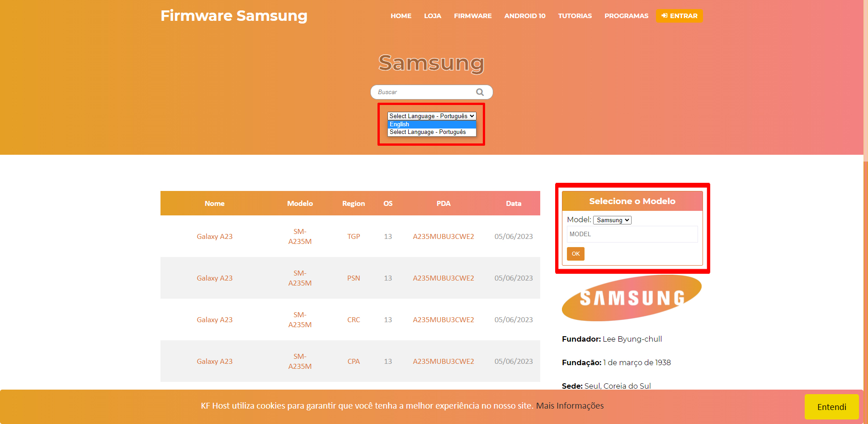Image resolution: width=868 pixels, height=424 pixels.
Task: Open the TUTORIAS menu item
Action: (575, 16)
